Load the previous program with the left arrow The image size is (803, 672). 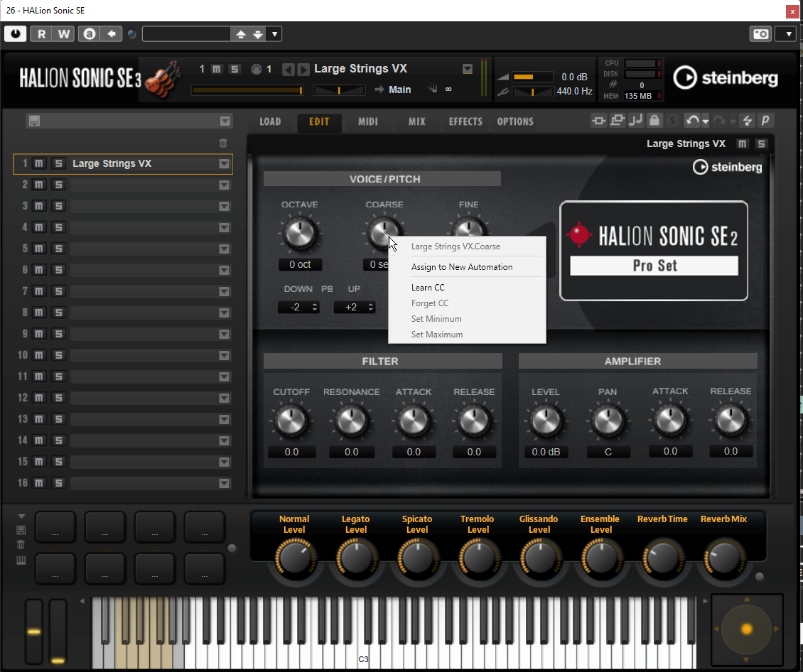pos(289,69)
